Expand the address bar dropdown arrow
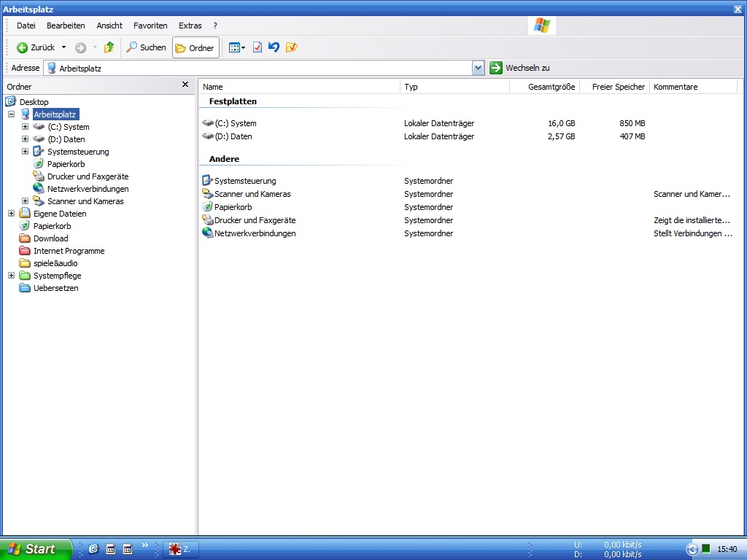The image size is (747, 560). 479,68
